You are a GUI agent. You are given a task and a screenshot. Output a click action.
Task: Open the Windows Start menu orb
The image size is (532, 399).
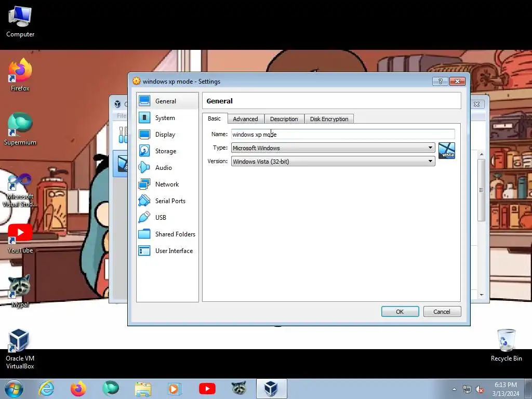point(14,389)
